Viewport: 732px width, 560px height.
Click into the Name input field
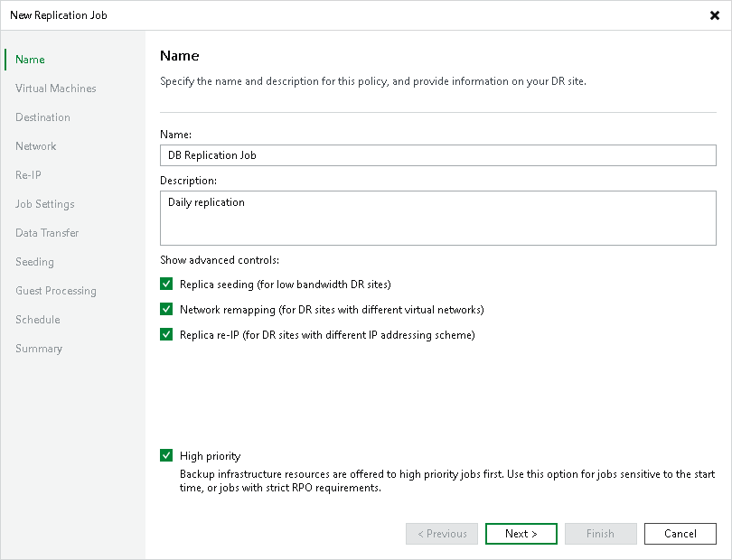click(438, 155)
